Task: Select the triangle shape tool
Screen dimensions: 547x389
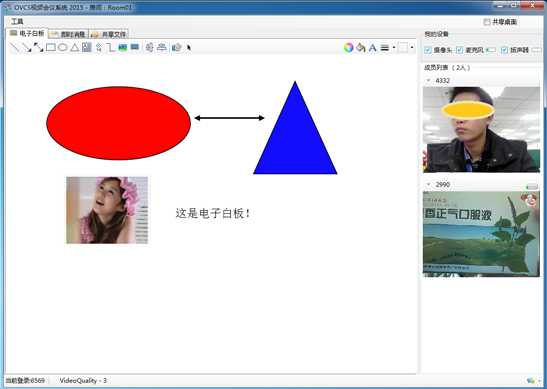Action: [x=75, y=47]
